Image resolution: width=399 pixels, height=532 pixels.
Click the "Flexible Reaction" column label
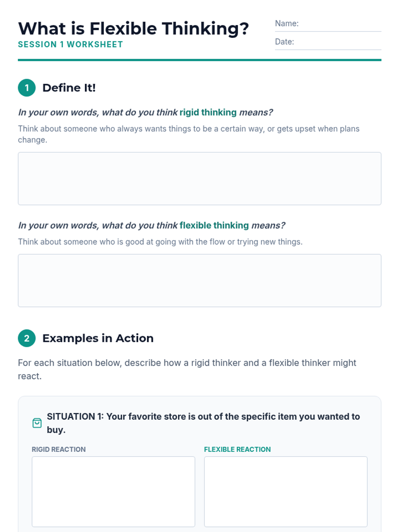(x=237, y=450)
